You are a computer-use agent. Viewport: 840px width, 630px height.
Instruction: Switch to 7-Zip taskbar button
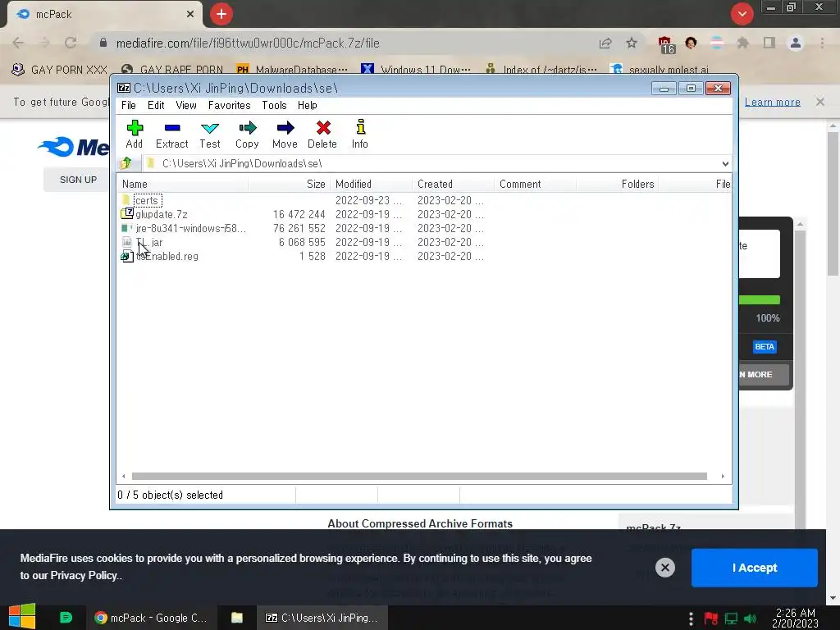click(x=322, y=618)
